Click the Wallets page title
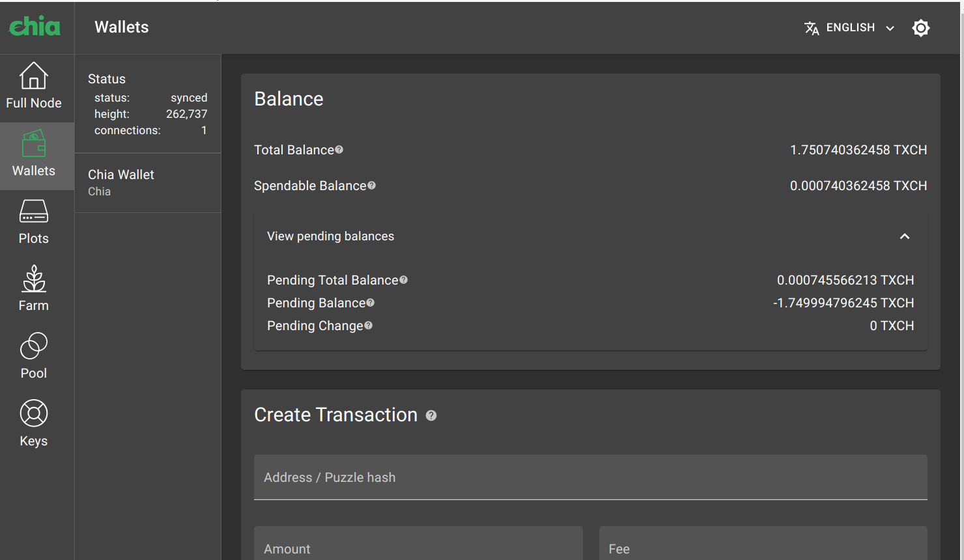This screenshot has height=560, width=964. pyautogui.click(x=121, y=27)
